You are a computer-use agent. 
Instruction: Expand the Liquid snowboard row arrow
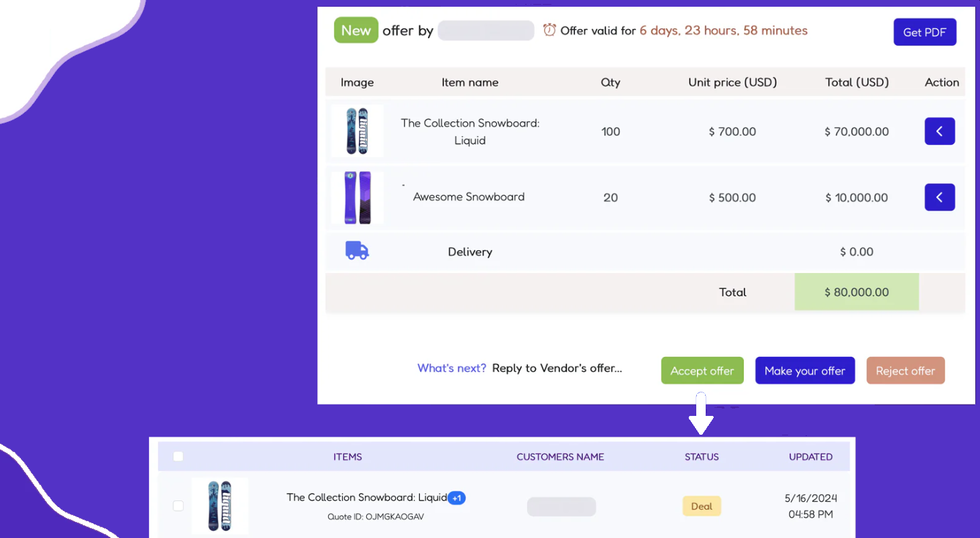pos(939,131)
